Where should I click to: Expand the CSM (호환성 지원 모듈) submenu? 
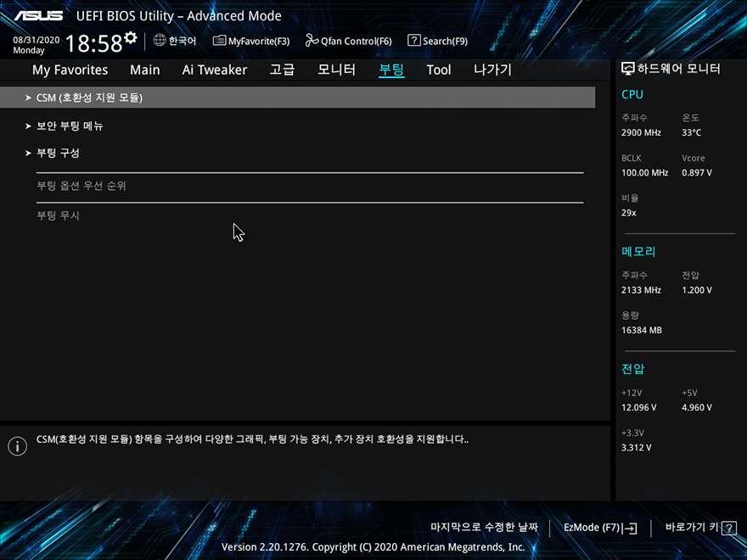tap(297, 98)
